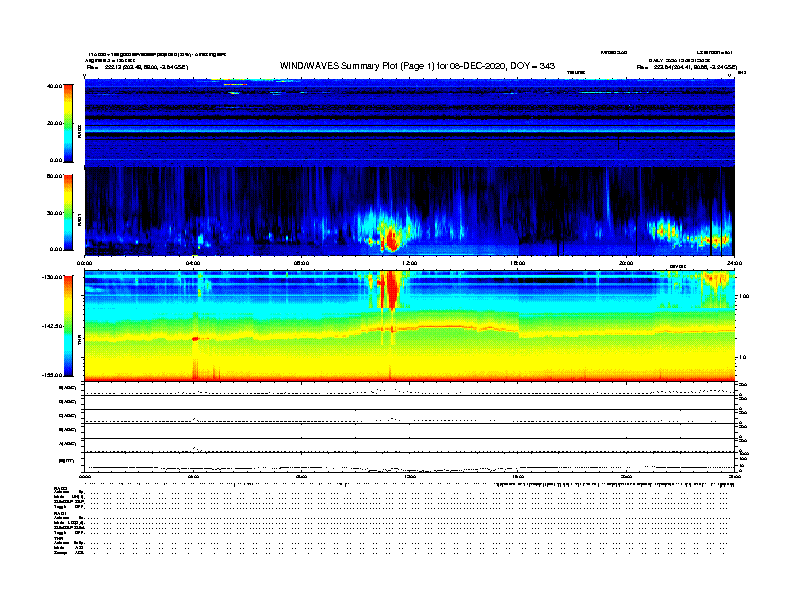Click the 00:00 tick under RAD1 spectrogram
The width and height of the screenshot is (792, 612).
(x=85, y=263)
